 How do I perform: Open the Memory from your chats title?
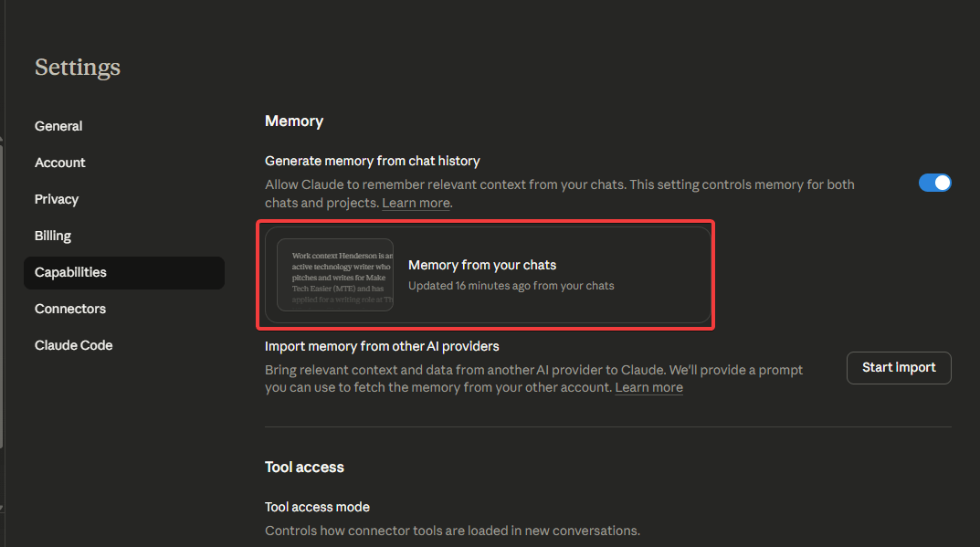pyautogui.click(x=482, y=265)
